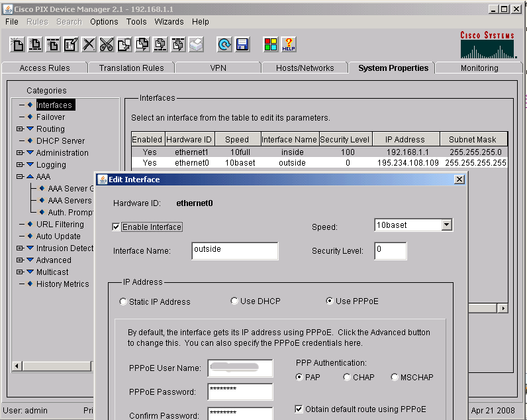Screen dimensions: 527x420
Task: Expand the Advanced tree node
Action: pos(19,260)
